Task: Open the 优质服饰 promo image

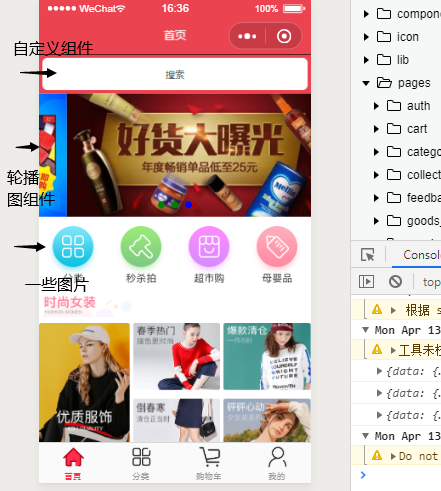Action: [x=84, y=382]
